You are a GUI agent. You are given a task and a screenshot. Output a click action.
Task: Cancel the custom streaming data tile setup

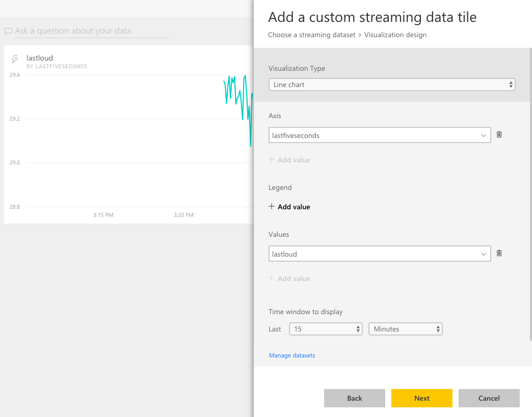tap(489, 398)
